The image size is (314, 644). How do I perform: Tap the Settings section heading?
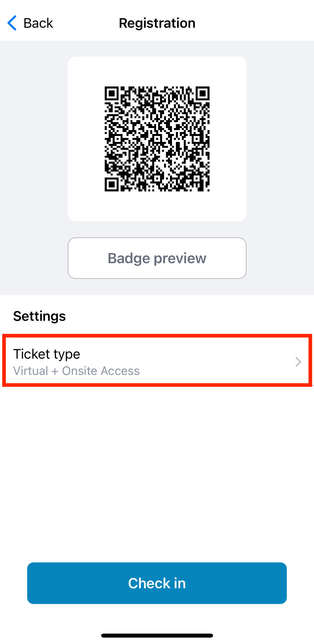(39, 316)
